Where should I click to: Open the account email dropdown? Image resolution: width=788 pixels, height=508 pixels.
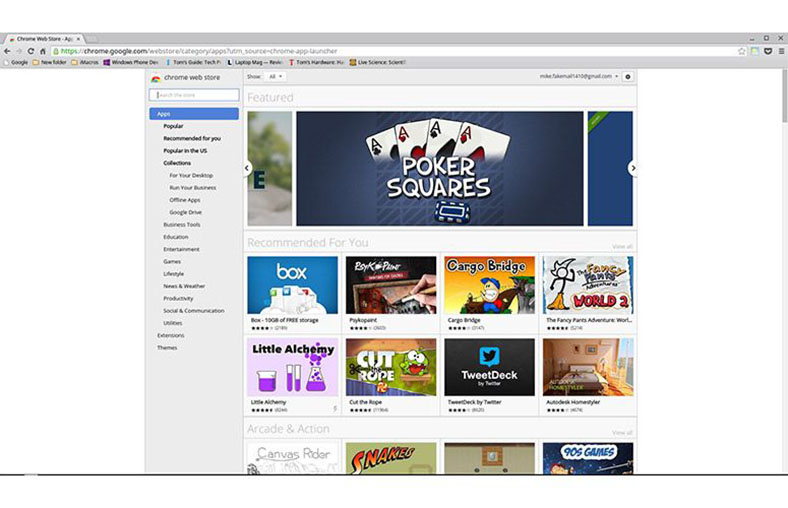(x=579, y=76)
